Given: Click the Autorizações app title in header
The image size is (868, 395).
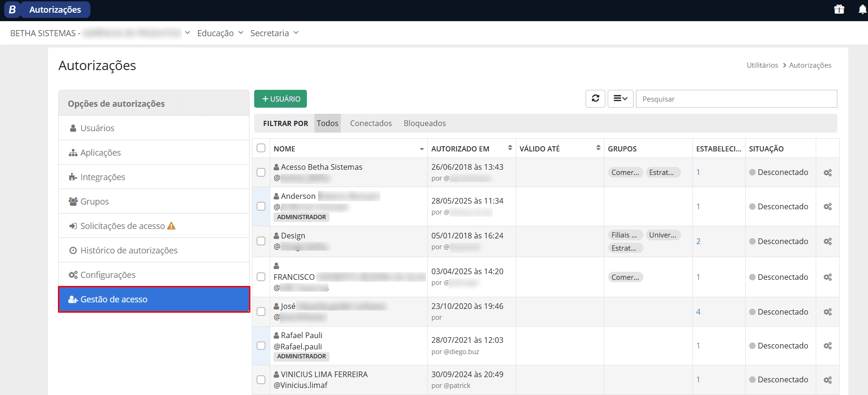Looking at the screenshot, I should pos(55,9).
